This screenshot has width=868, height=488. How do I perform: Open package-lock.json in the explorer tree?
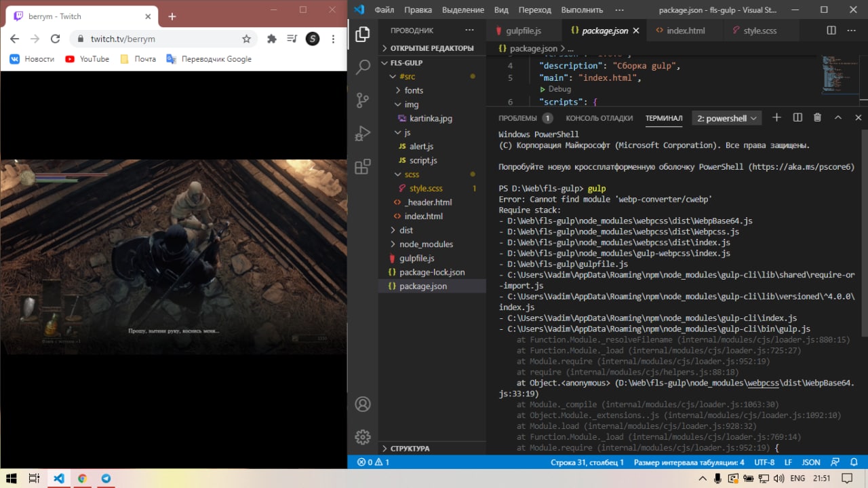click(432, 272)
